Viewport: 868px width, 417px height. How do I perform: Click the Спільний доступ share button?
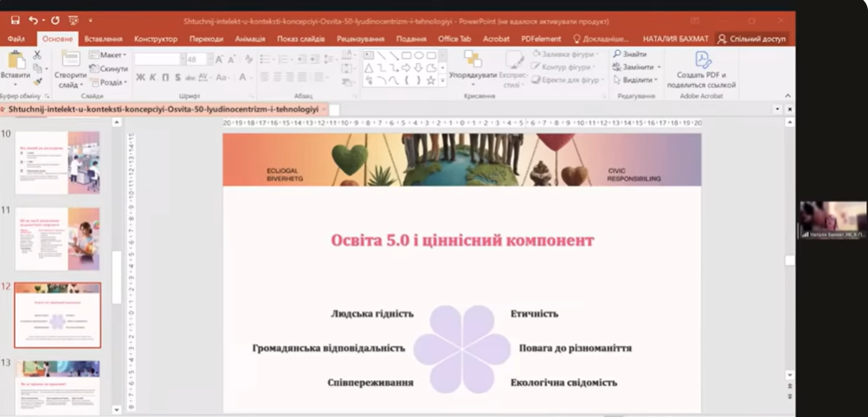pos(752,39)
